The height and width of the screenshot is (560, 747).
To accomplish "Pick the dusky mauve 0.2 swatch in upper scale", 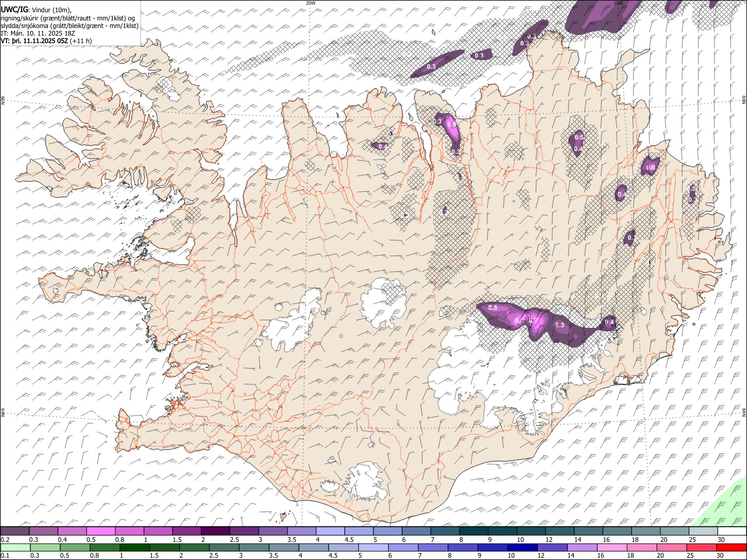I will pos(15,531).
